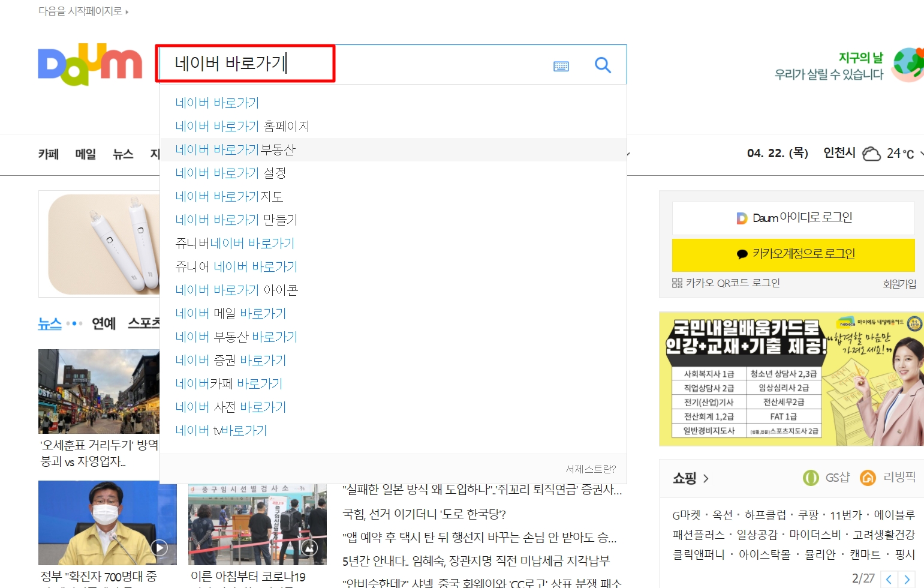The height and width of the screenshot is (588, 924).
Task: Select suggestion 네이버 바로가기 설정
Action: point(393,173)
